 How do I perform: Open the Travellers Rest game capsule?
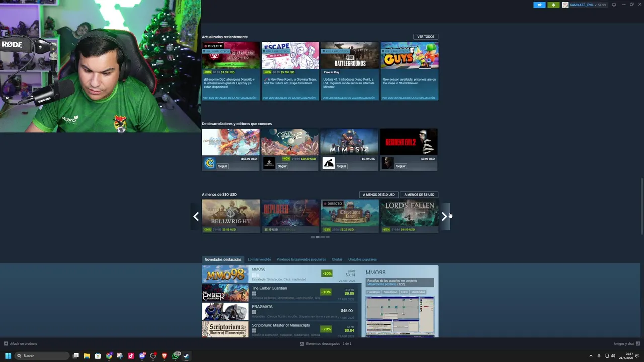point(350,216)
